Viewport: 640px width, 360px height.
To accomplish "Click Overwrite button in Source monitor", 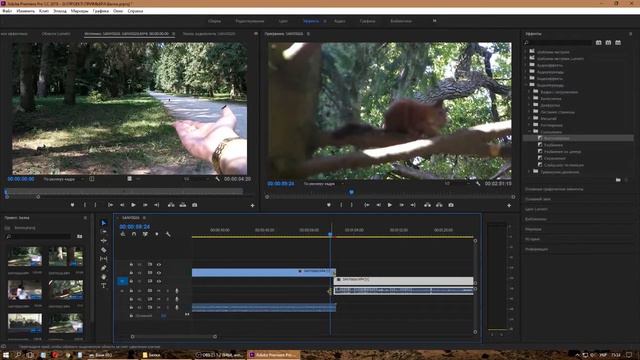I will 183,205.
